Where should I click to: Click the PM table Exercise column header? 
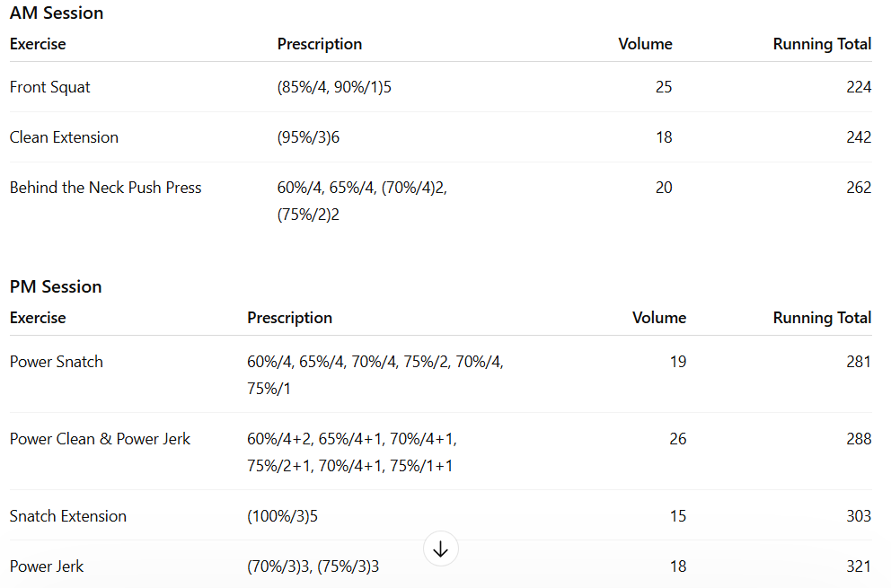[x=38, y=318]
